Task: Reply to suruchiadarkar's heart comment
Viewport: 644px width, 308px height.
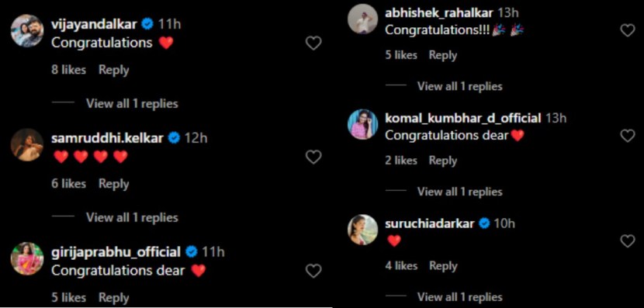Action: (443, 266)
